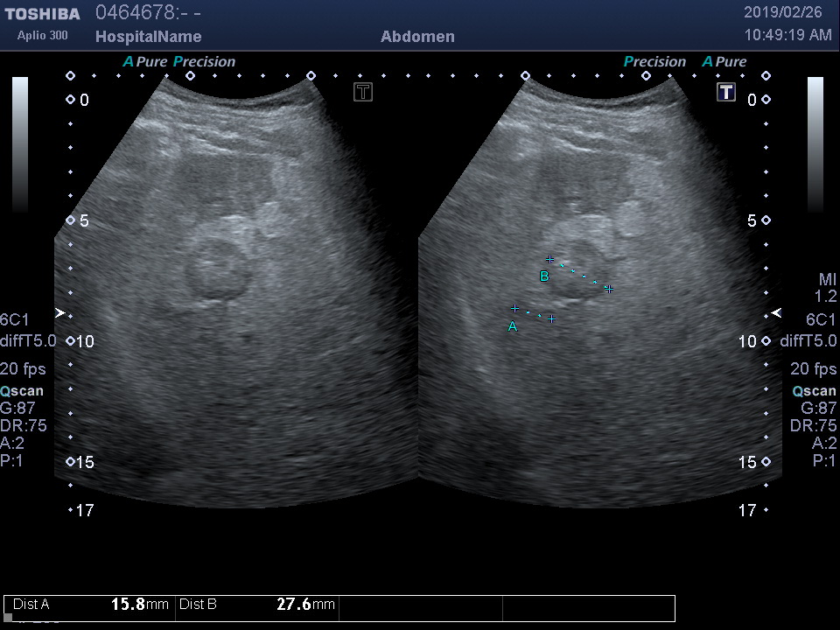Select the lower-right cross of caliper B
The width and height of the screenshot is (840, 630).
coord(608,288)
